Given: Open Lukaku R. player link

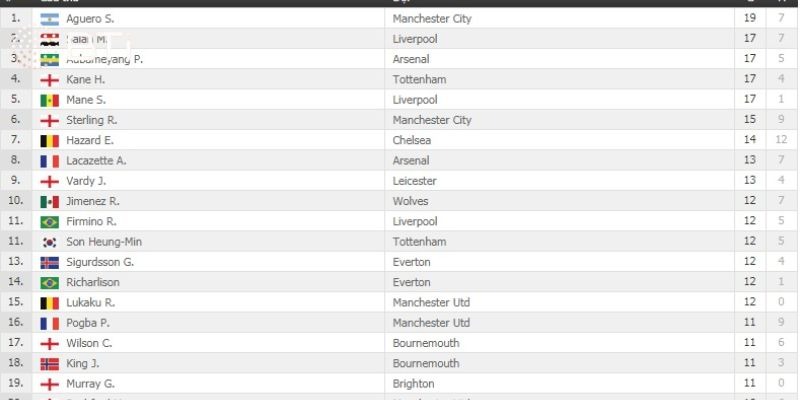Looking at the screenshot, I should [x=90, y=302].
